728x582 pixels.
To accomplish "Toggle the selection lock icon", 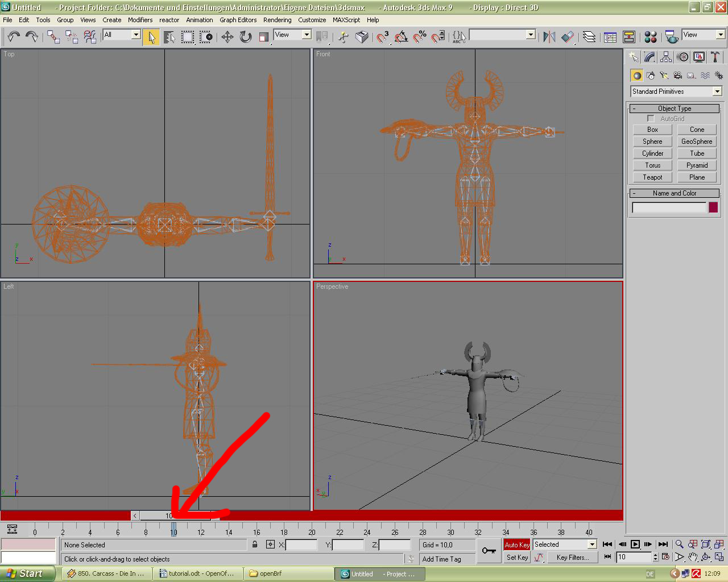I will (255, 544).
